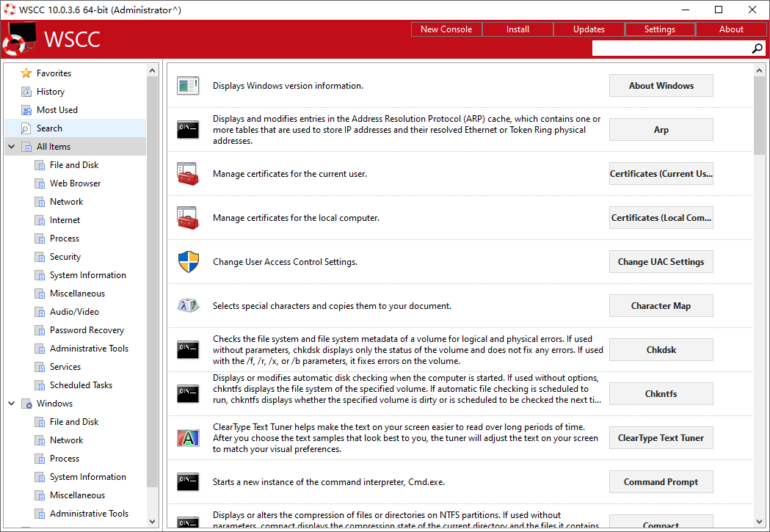Click the Change UAC Settings shield icon
The width and height of the screenshot is (770, 532).
tap(188, 262)
